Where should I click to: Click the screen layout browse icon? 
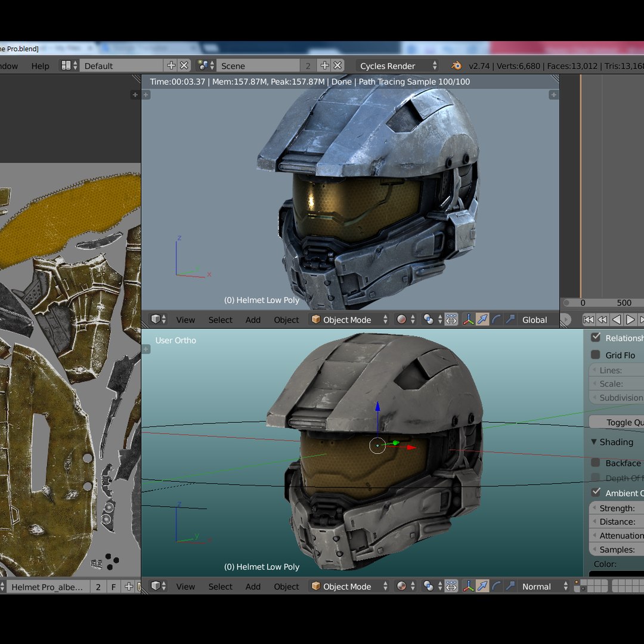(x=69, y=66)
